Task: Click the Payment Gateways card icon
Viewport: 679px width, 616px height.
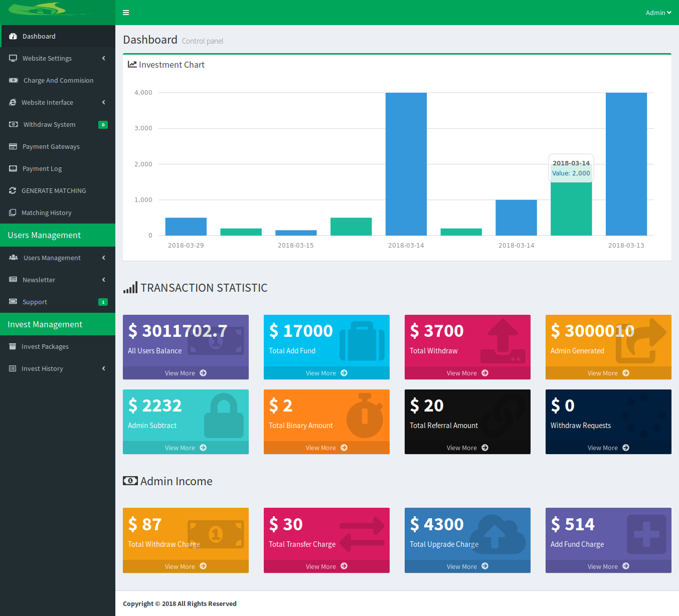Action: click(13, 146)
